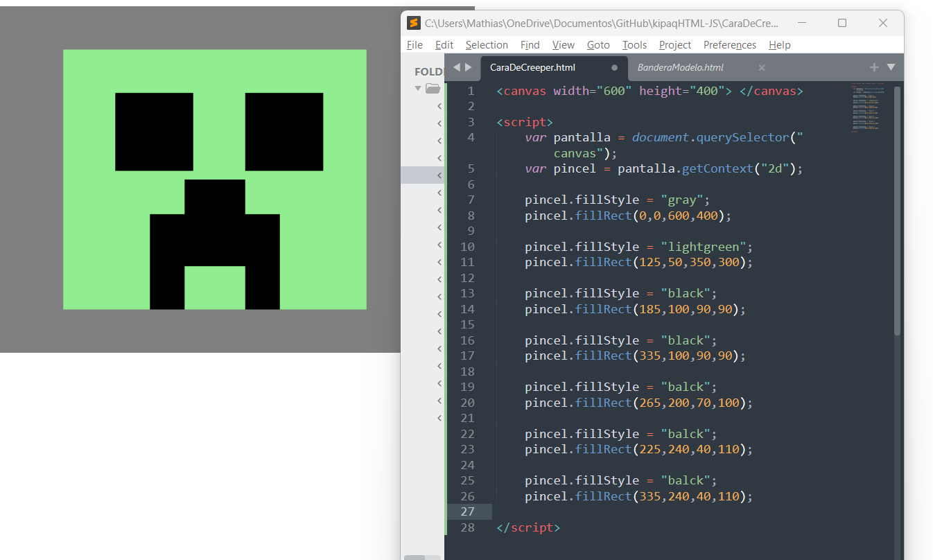Click the code minimap preview

point(869,107)
